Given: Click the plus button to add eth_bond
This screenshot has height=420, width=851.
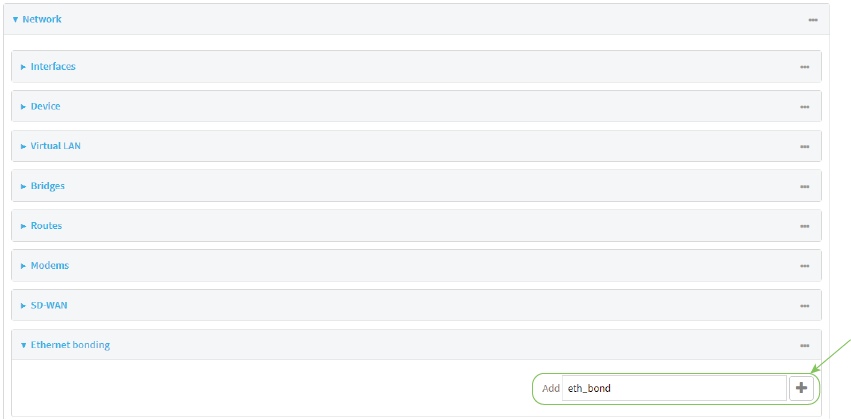Looking at the screenshot, I should 801,388.
